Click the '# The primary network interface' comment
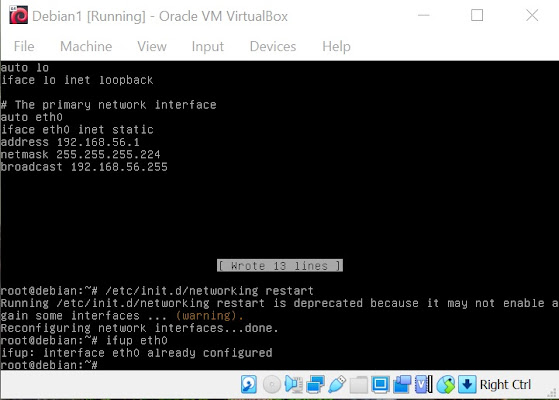Image resolution: width=559 pixels, height=400 pixels. coord(108,105)
